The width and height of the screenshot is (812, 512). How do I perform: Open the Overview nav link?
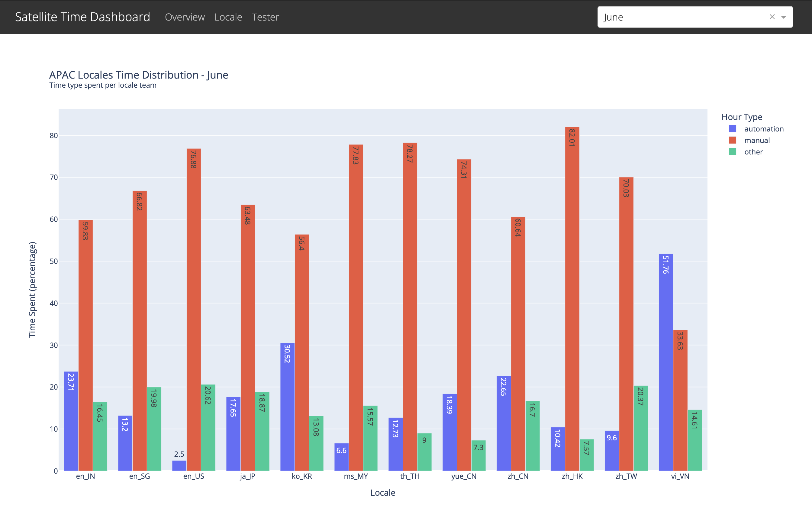(185, 17)
